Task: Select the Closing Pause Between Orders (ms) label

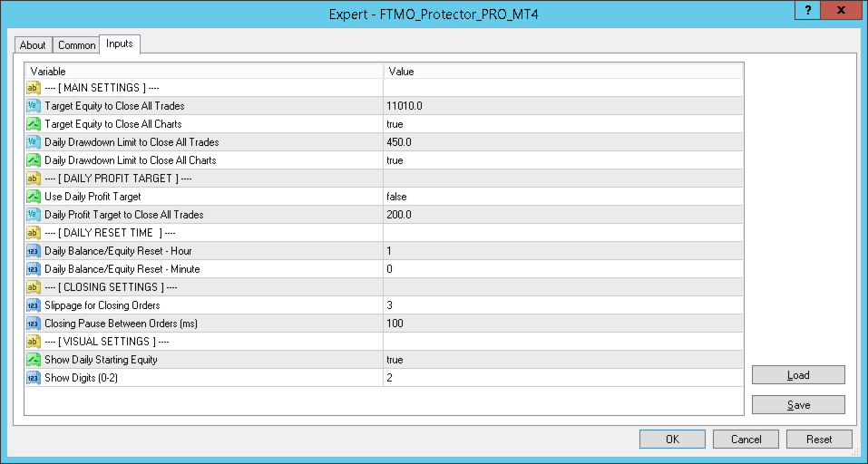Action: coord(121,324)
